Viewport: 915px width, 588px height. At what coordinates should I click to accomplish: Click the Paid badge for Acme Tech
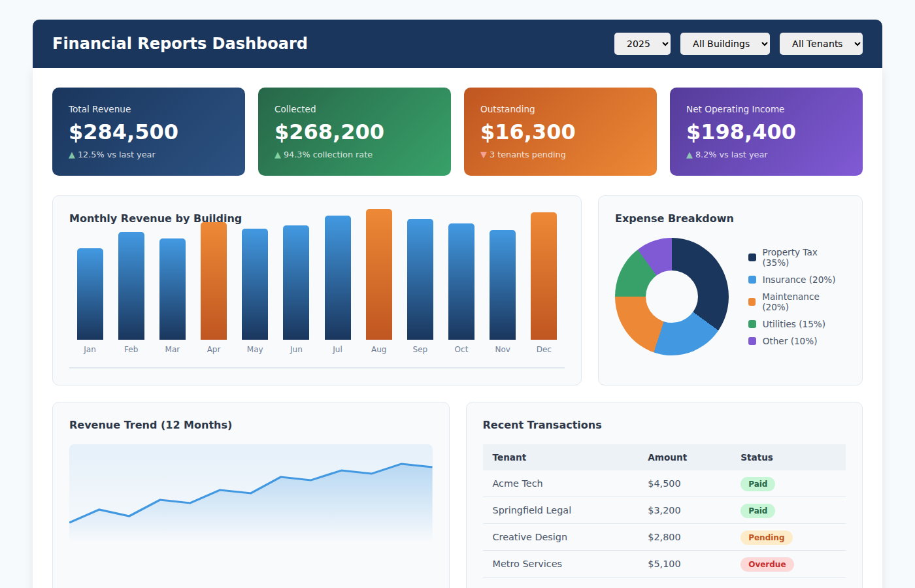(757, 483)
